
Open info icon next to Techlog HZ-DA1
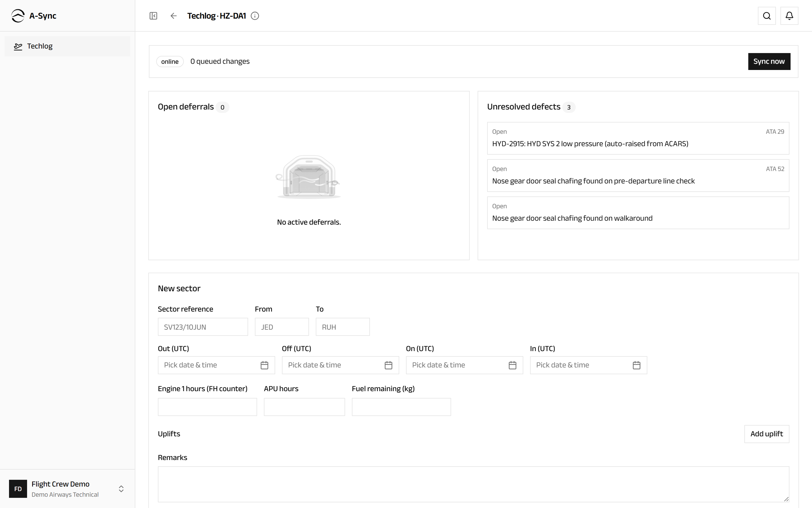pos(255,16)
